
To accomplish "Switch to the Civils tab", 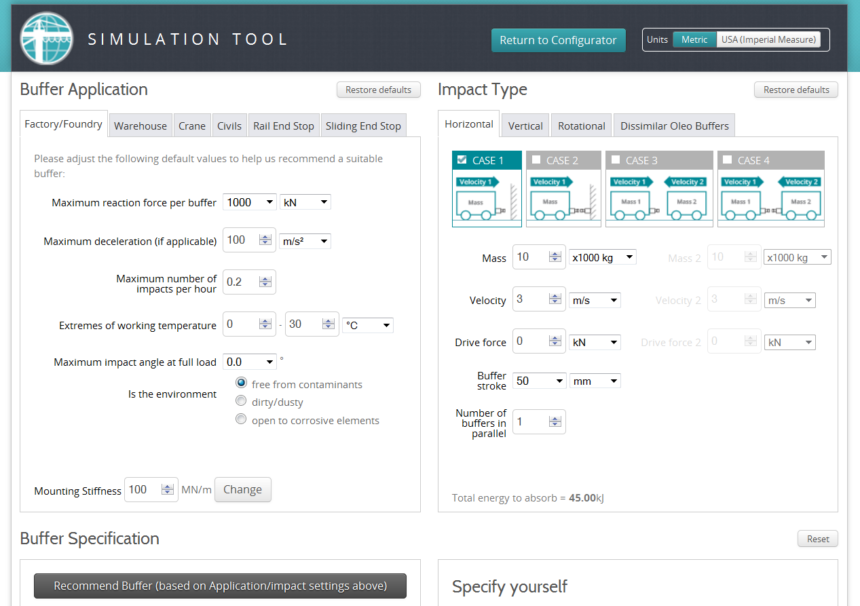I will (x=229, y=126).
